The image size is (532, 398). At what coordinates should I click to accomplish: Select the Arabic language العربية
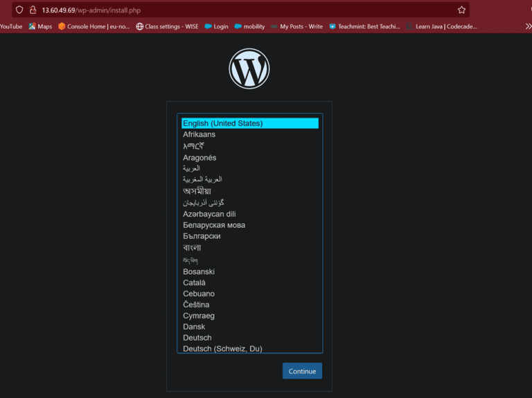[x=250, y=168]
